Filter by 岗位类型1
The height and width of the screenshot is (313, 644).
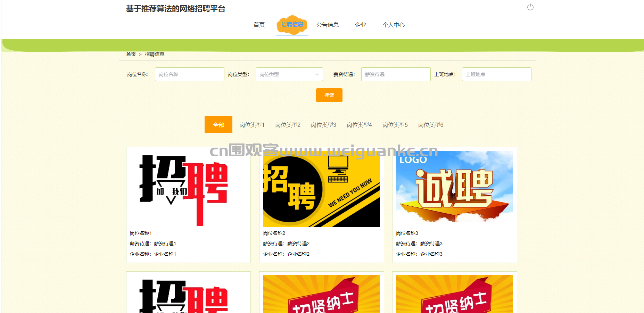[252, 125]
